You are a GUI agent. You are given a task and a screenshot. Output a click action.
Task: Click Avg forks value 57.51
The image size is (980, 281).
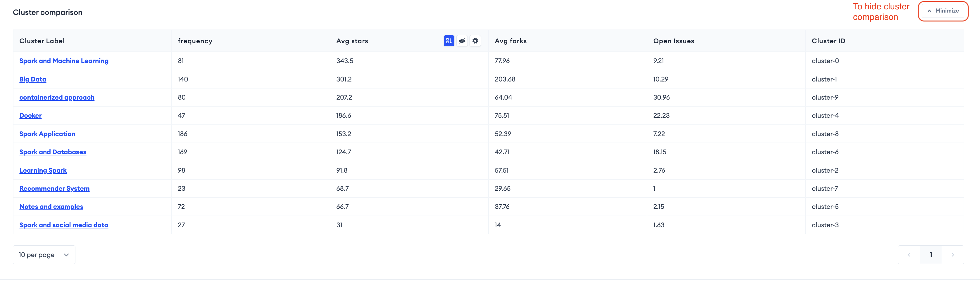[501, 170]
